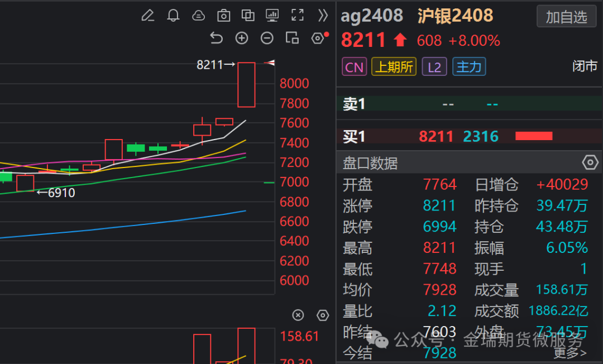Click the 均价 value 7928

pyautogui.click(x=439, y=289)
